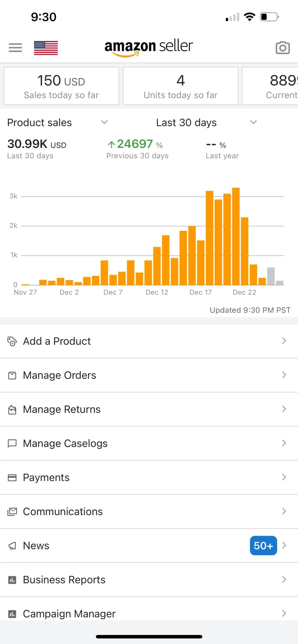Tap the Payments card icon
This screenshot has width=298, height=644.
(x=12, y=478)
